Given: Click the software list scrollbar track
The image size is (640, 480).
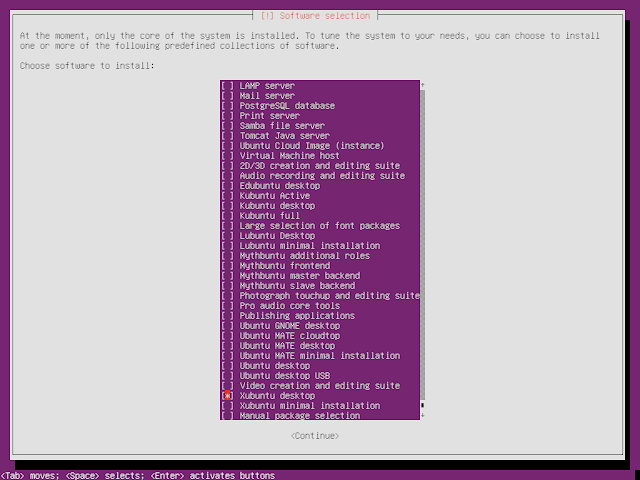Looking at the screenshot, I should pyautogui.click(x=422, y=245).
